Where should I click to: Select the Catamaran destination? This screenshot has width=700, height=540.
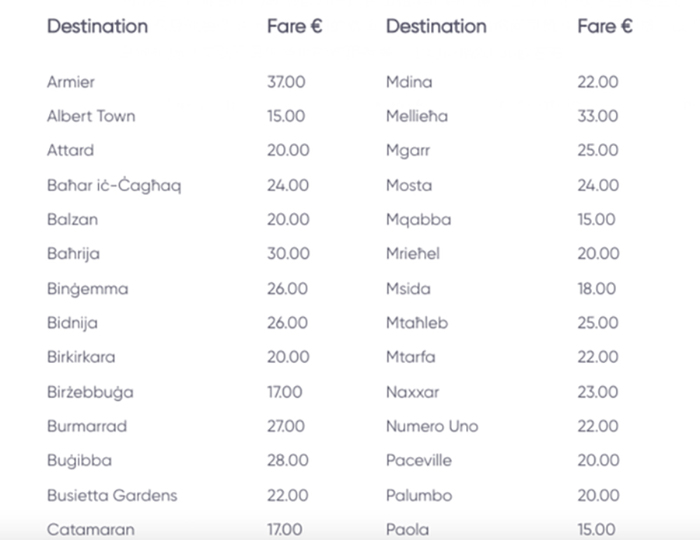point(91,529)
